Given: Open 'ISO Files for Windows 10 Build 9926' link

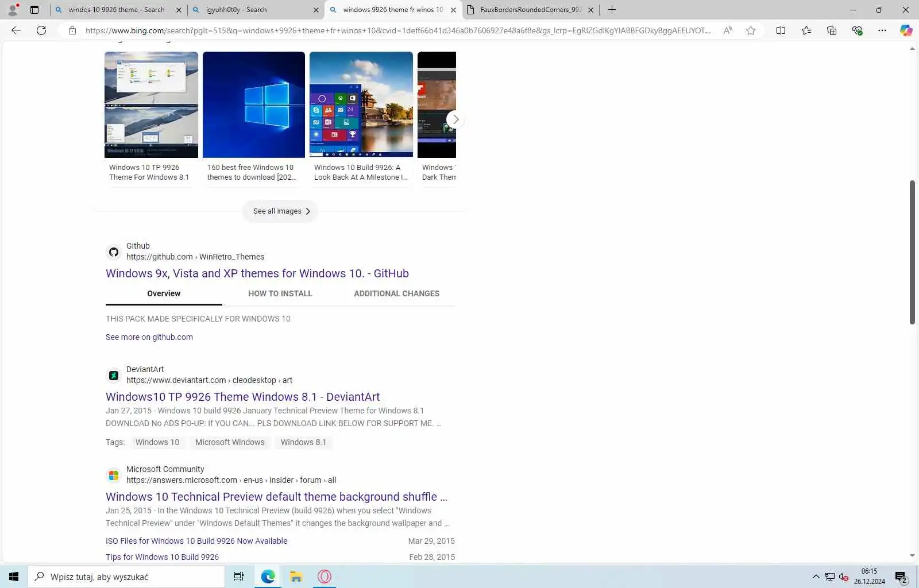Looking at the screenshot, I should tap(196, 541).
